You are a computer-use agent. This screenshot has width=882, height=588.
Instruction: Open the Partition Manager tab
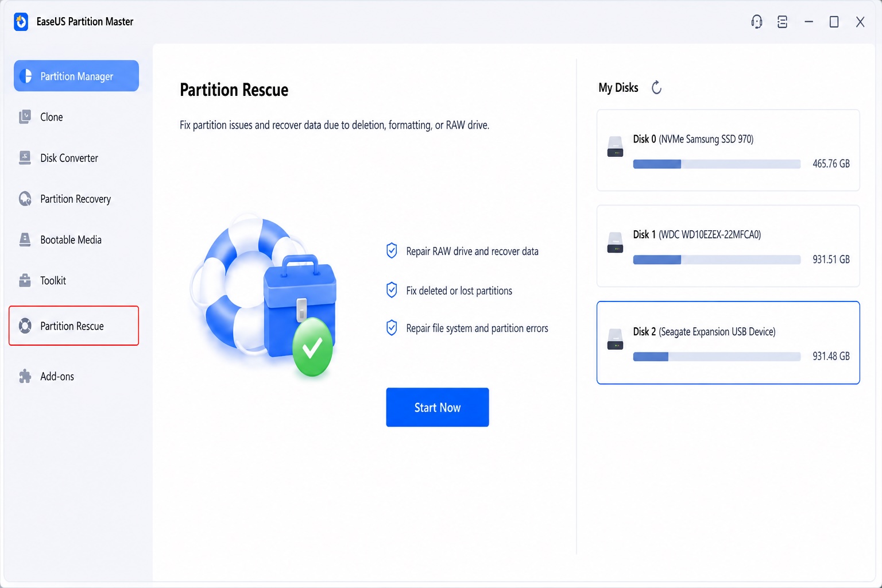[76, 76]
